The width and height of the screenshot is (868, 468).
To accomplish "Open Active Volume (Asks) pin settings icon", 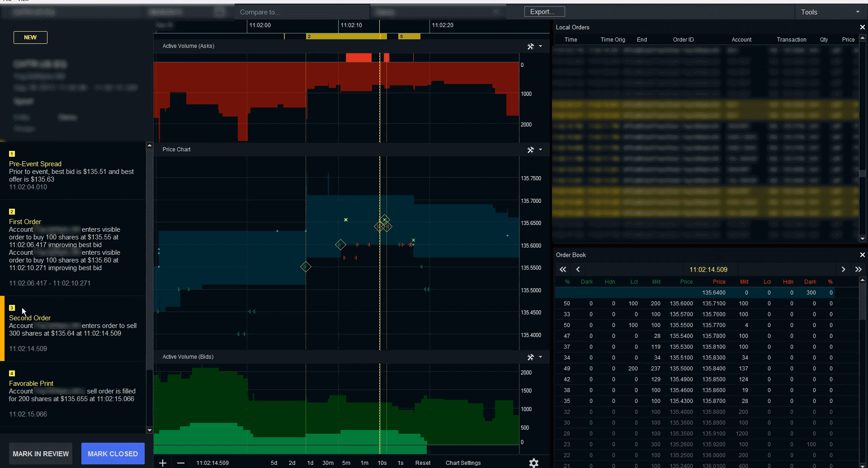I will (531, 46).
